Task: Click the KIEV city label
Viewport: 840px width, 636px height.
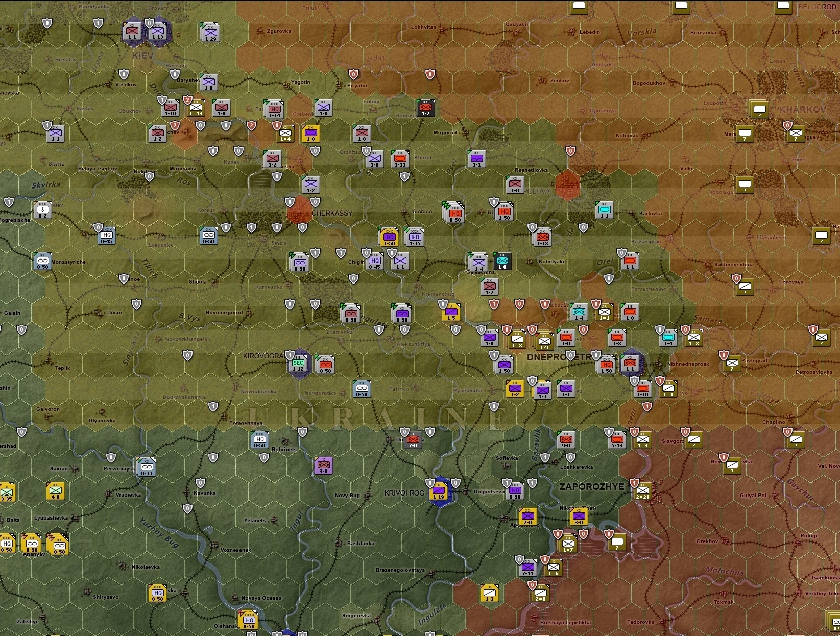Action: [142, 55]
